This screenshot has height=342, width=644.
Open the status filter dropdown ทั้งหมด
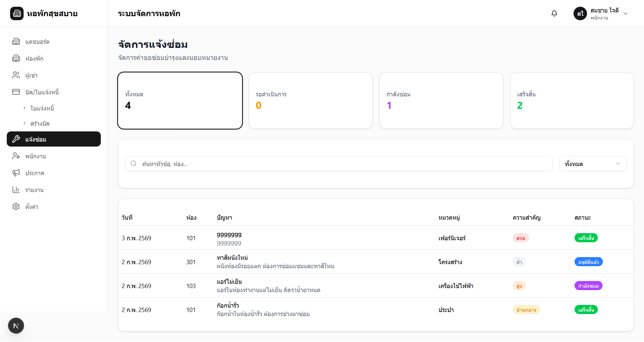[592, 164]
